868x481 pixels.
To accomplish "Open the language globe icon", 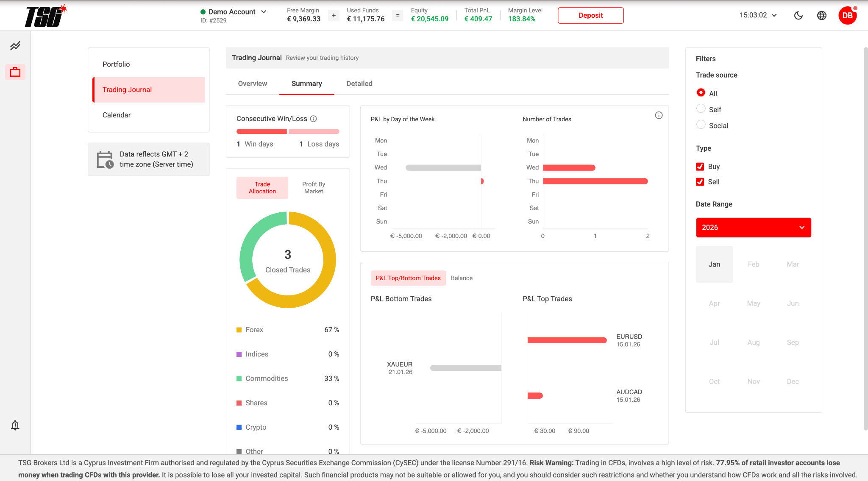I will point(822,16).
